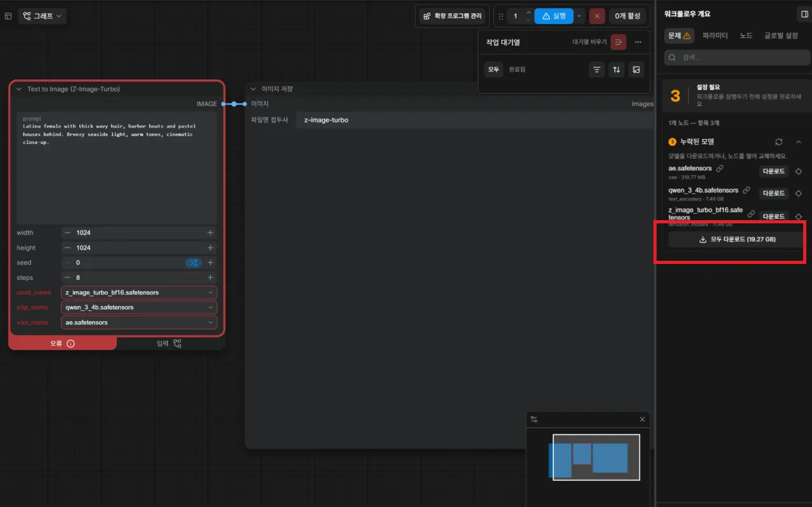The width and height of the screenshot is (812, 507).
Task: Collapse the 이미지 저장 node
Action: [x=254, y=89]
